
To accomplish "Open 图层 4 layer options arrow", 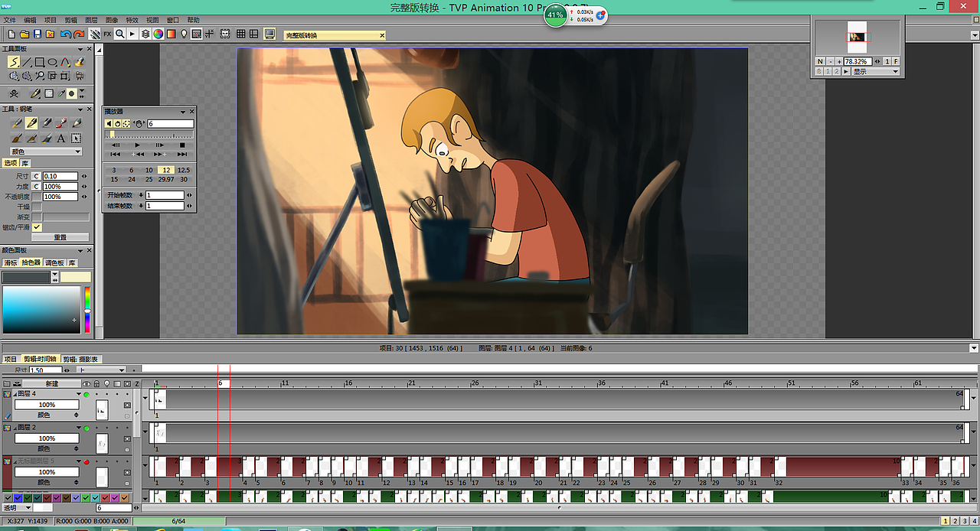I will click(x=79, y=394).
